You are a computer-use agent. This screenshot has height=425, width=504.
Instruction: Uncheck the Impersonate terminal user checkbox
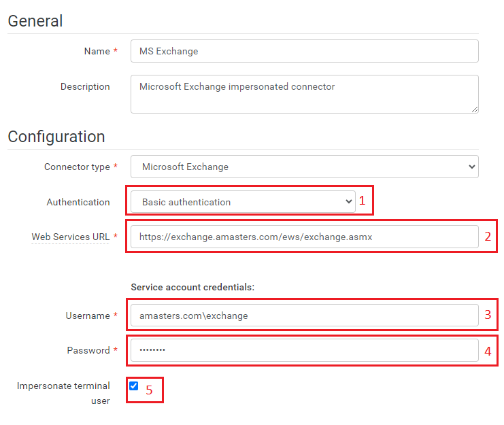click(x=134, y=386)
